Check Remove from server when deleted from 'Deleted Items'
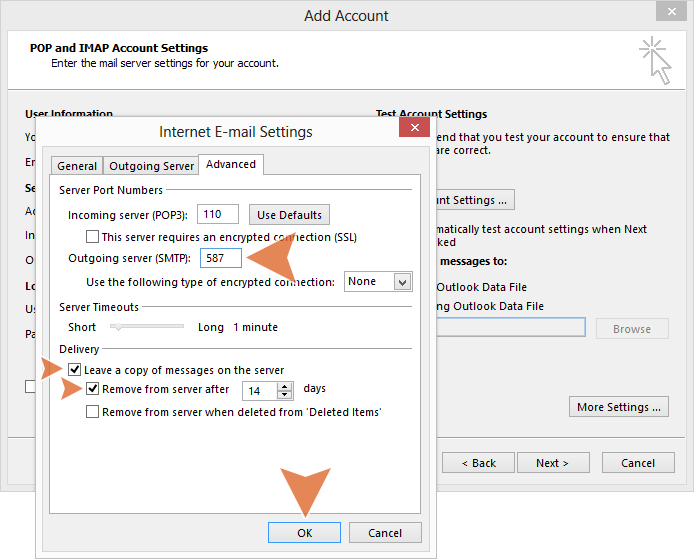 (x=93, y=412)
